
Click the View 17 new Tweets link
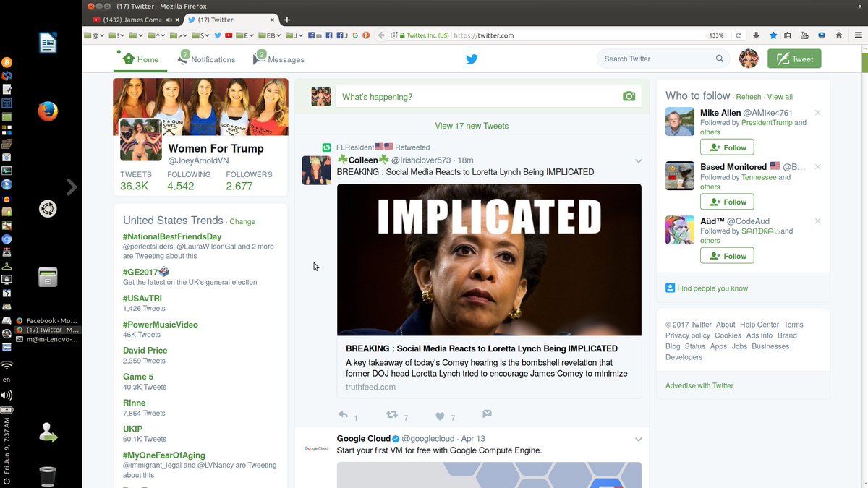(x=472, y=125)
